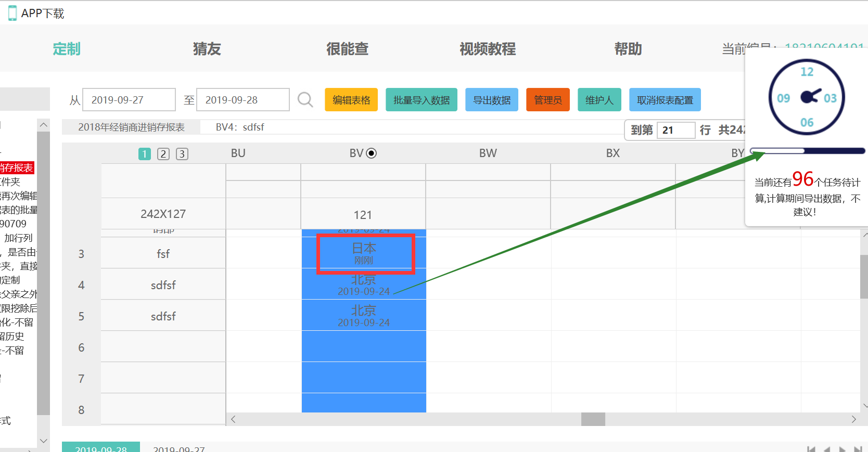Click the horizontal scrollbar left arrow

(x=233, y=419)
